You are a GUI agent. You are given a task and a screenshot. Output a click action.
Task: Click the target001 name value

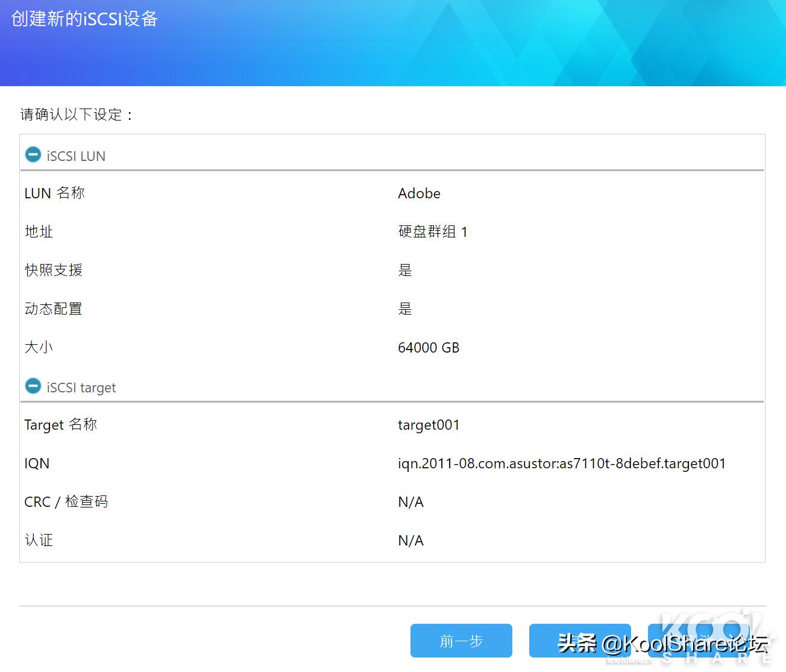pyautogui.click(x=429, y=425)
